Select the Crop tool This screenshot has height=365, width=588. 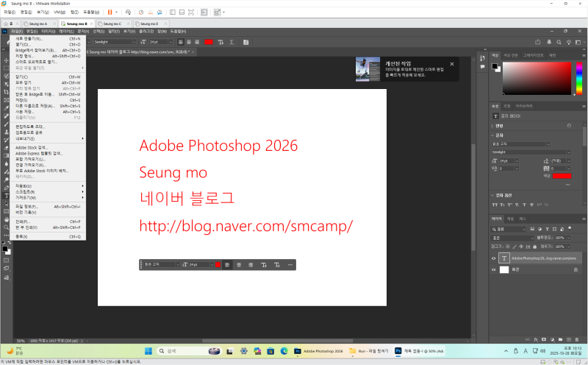pyautogui.click(x=7, y=92)
